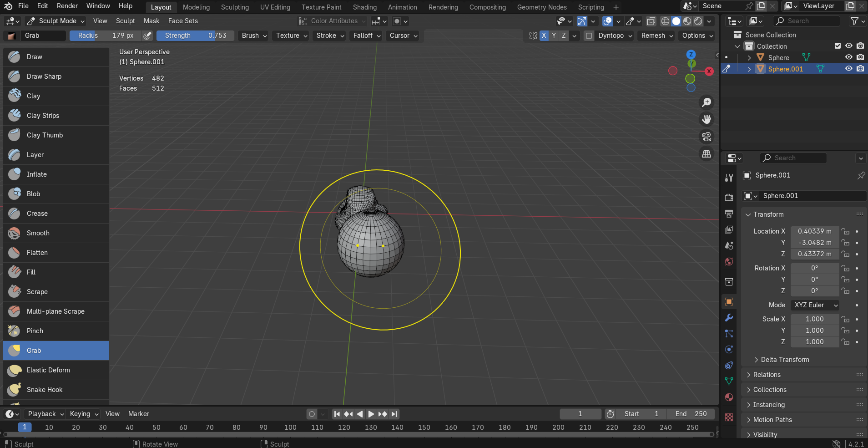Switch perspective/orthographic grid icon

[707, 154]
